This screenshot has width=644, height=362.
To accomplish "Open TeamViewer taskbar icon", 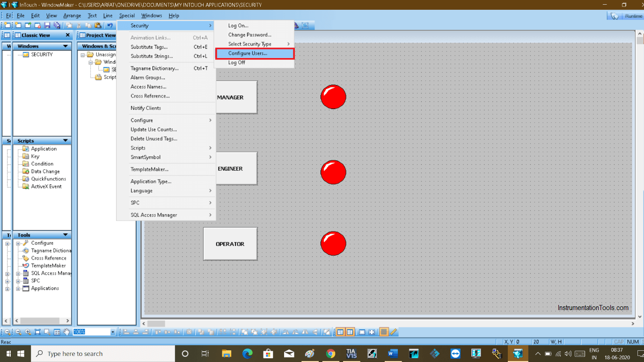I will 455,354.
